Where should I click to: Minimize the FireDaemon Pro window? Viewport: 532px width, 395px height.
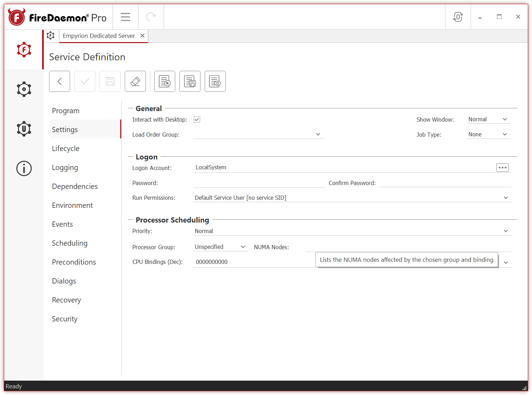coord(480,17)
